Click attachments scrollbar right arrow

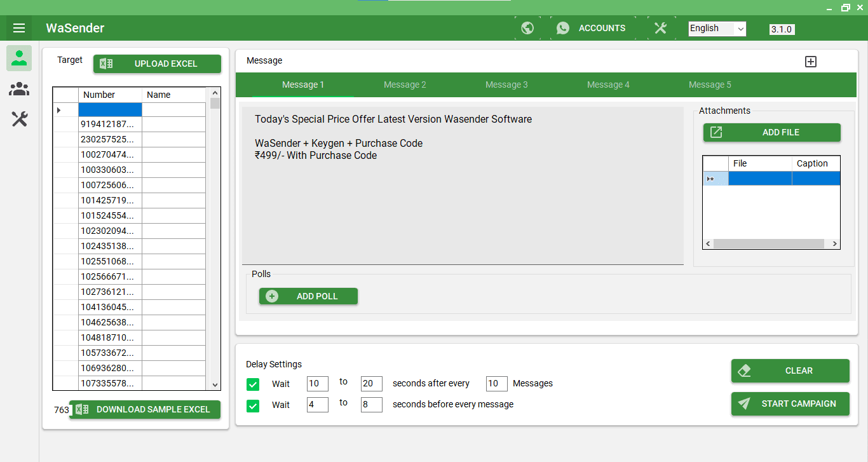pos(834,244)
